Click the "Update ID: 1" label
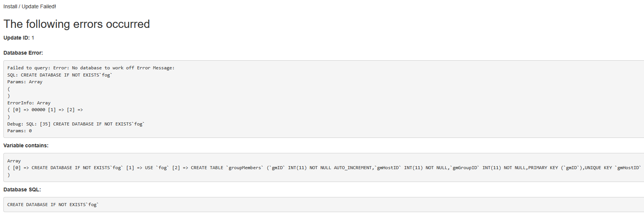The width and height of the screenshot is (644, 217). (x=19, y=38)
